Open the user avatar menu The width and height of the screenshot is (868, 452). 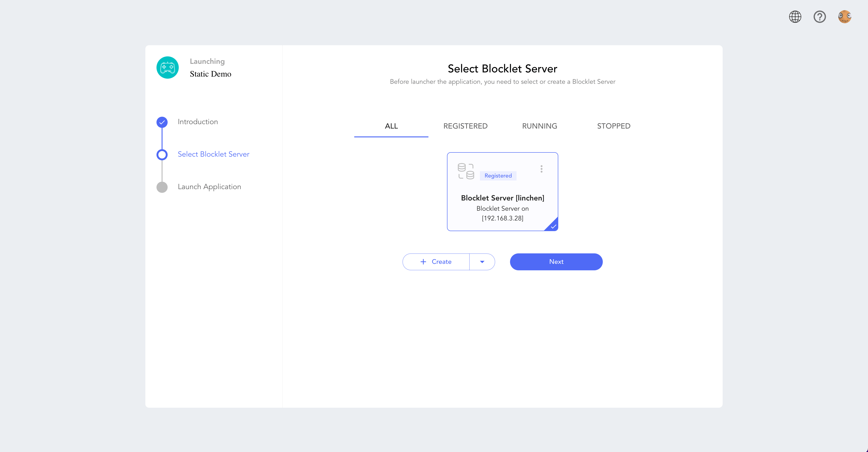[x=844, y=17]
